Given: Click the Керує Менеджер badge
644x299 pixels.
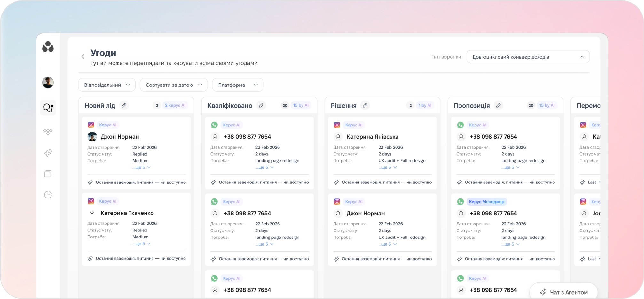Looking at the screenshot, I should click(x=487, y=202).
